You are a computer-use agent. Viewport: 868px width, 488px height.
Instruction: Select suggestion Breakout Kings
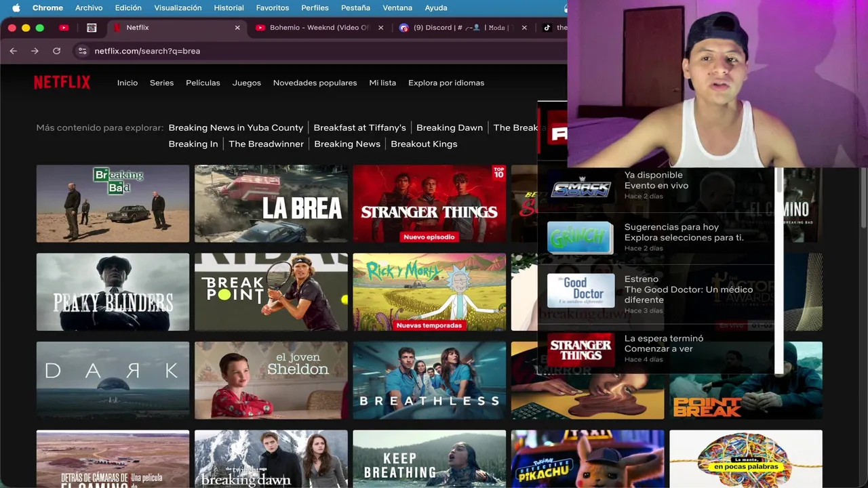pos(424,144)
